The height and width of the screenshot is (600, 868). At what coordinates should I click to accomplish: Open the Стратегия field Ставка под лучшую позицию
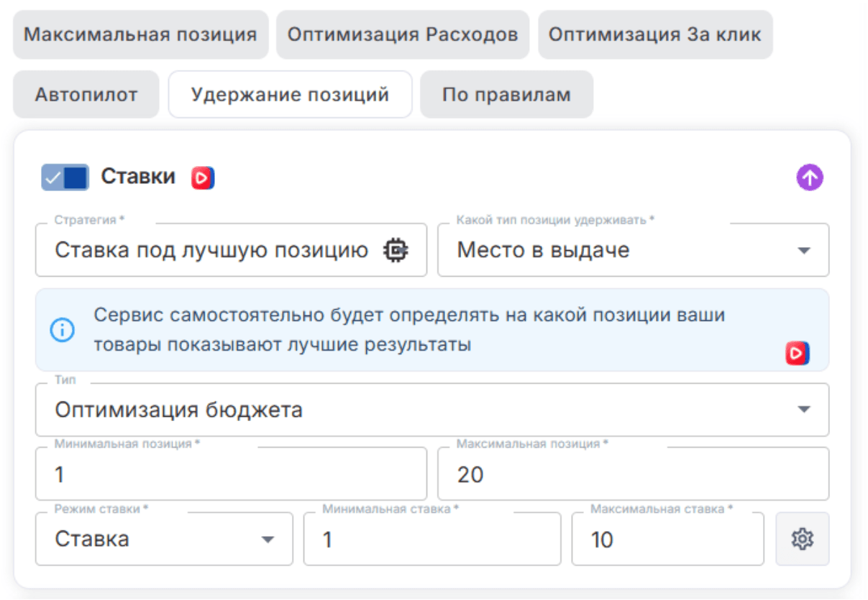tap(231, 250)
